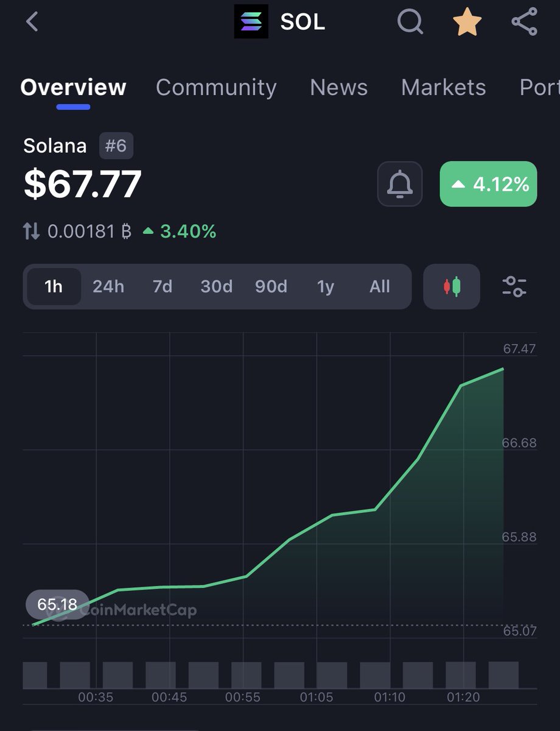Pick the 1y chart range
This screenshot has height=731, width=560.
pos(326,286)
